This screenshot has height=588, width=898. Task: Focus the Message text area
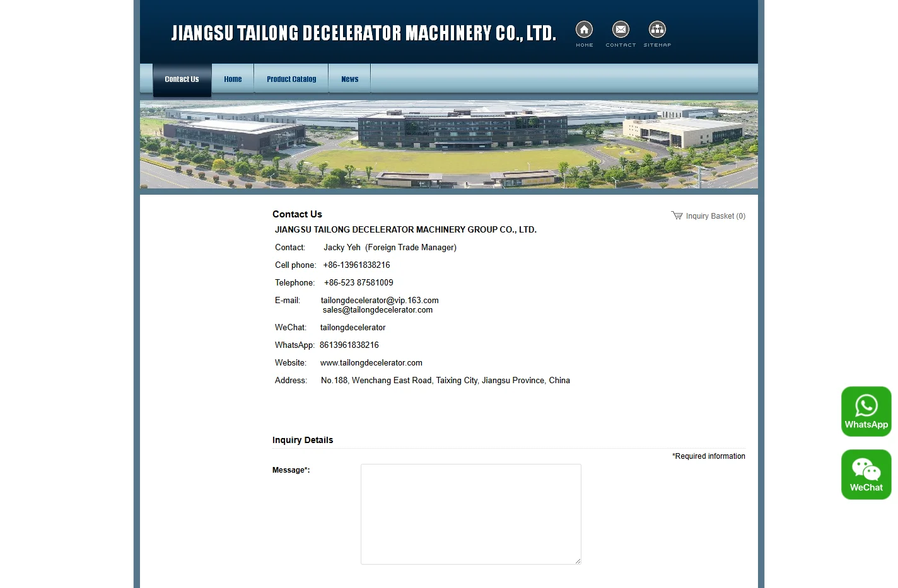point(470,514)
